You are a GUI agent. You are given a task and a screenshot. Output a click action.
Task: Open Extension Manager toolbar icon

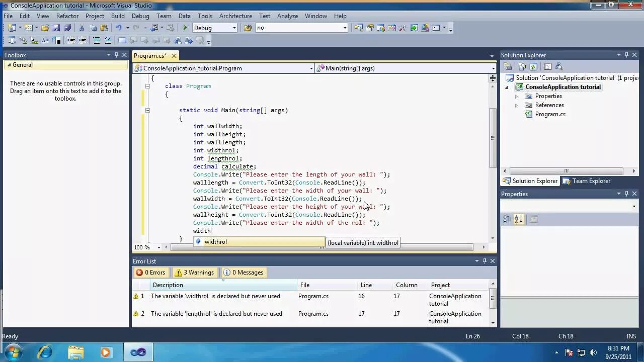[425, 28]
